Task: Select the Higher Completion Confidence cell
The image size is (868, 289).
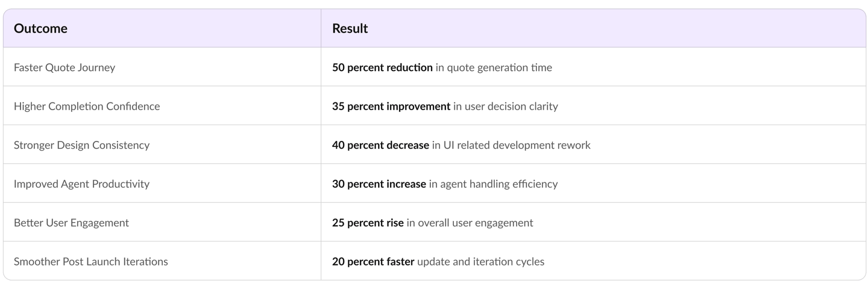Action: tap(87, 107)
